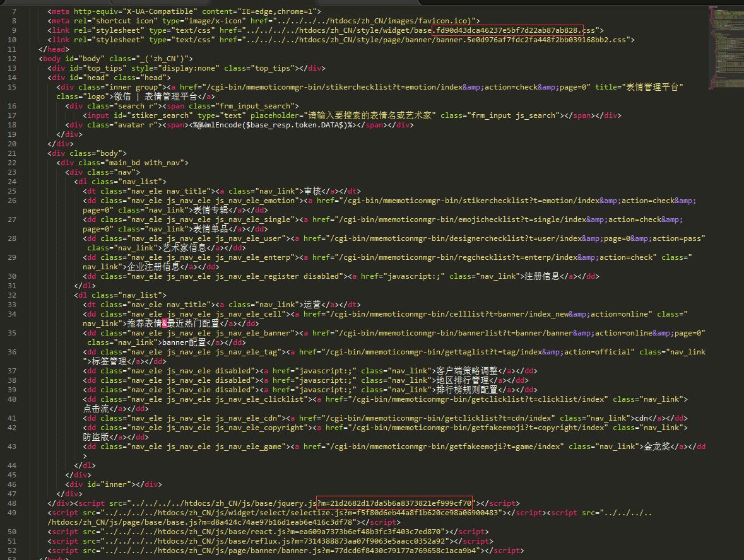Click the 运营 nav title text

312,305
